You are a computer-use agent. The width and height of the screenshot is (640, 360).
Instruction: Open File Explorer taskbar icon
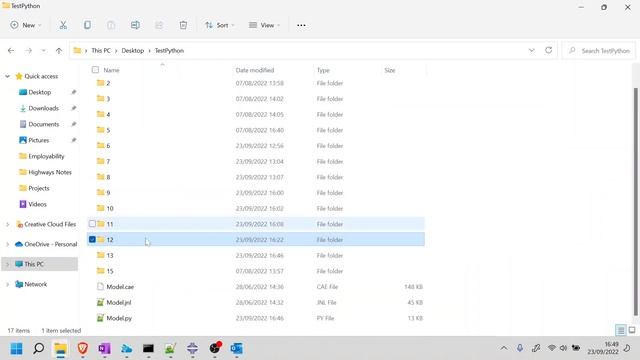click(60, 349)
